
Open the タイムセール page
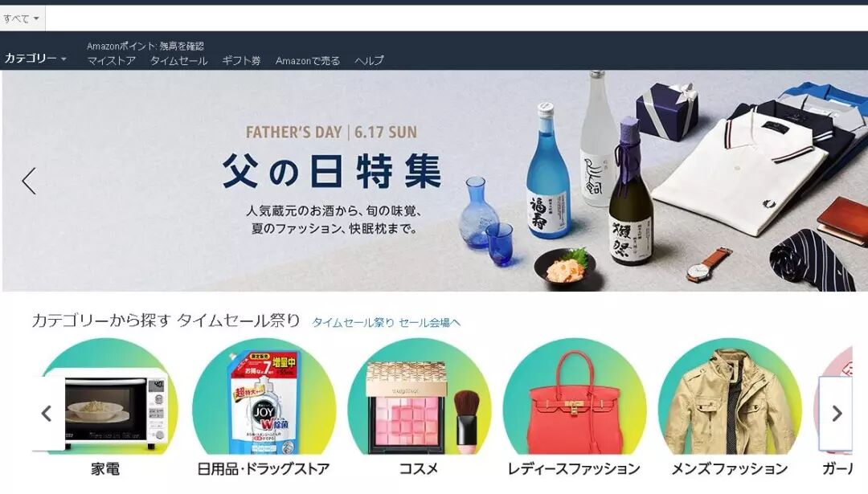tap(178, 61)
